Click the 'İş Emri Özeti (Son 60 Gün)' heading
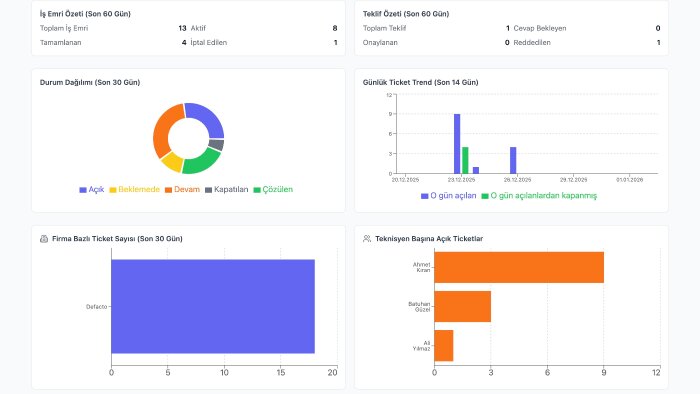 tap(85, 14)
